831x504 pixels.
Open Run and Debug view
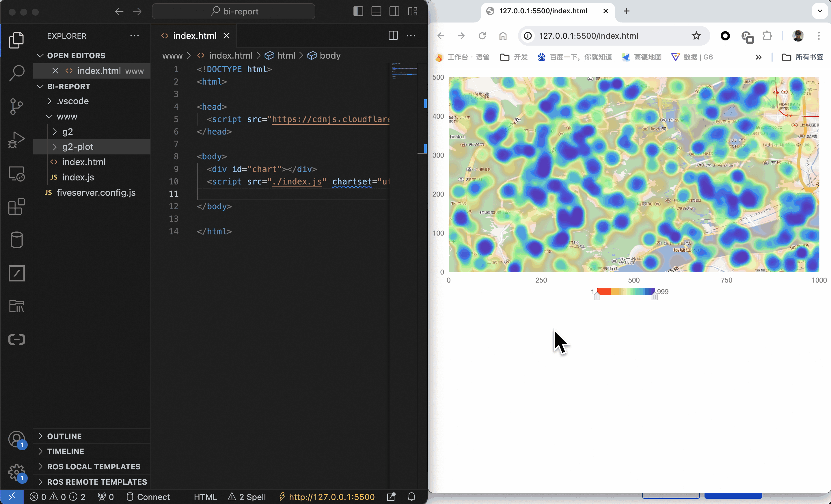click(16, 140)
